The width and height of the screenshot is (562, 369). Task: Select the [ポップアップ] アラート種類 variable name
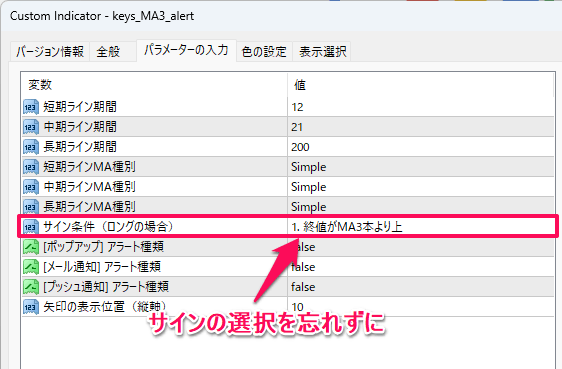pyautogui.click(x=103, y=247)
